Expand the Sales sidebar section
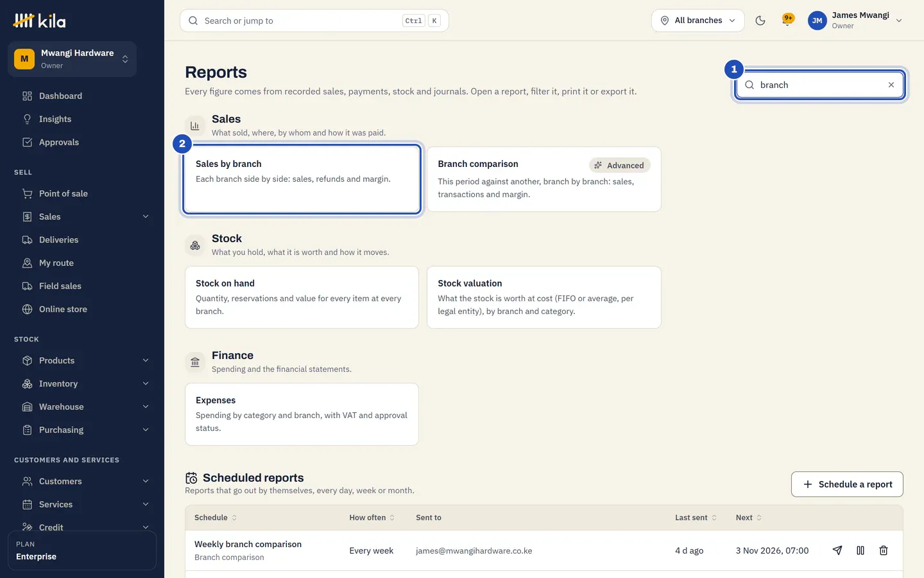Image resolution: width=924 pixels, height=578 pixels. pos(146,216)
